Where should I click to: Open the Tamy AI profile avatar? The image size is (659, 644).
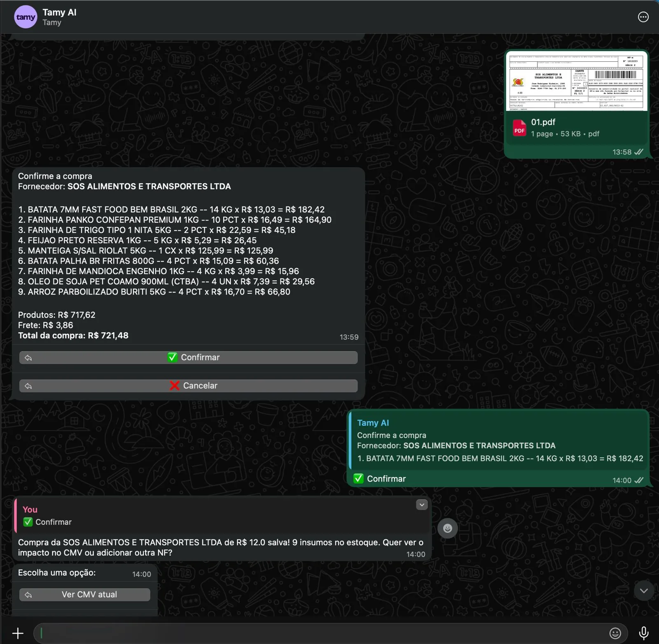click(x=26, y=17)
